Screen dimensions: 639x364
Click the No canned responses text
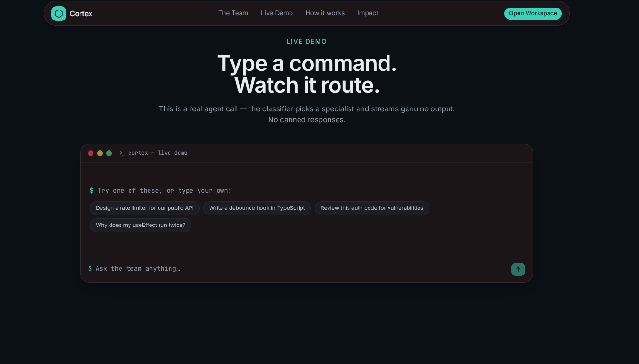click(307, 120)
